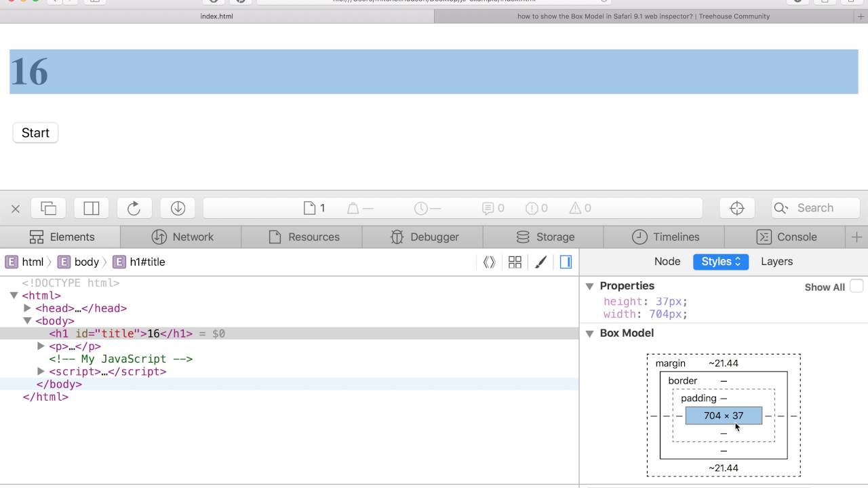The width and height of the screenshot is (868, 488).
Task: Open the Resources tab
Action: (x=302, y=237)
